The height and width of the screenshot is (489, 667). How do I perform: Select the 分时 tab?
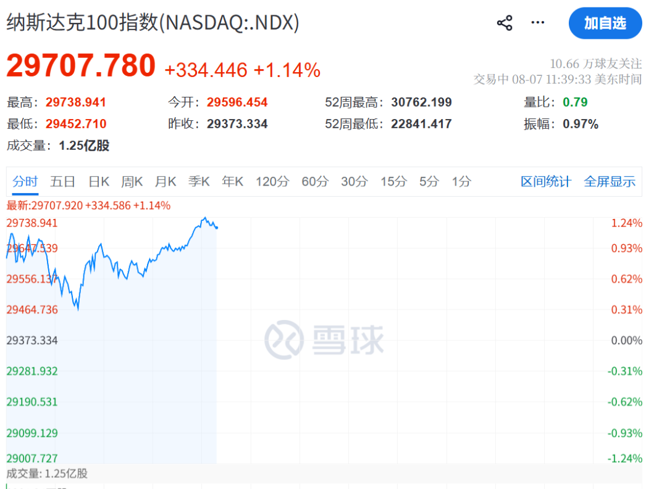pos(25,182)
